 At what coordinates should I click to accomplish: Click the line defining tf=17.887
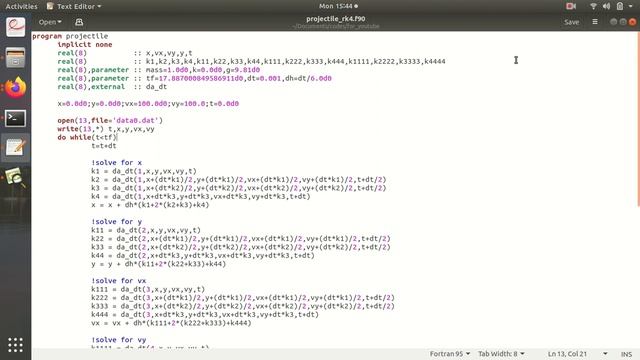click(x=194, y=78)
